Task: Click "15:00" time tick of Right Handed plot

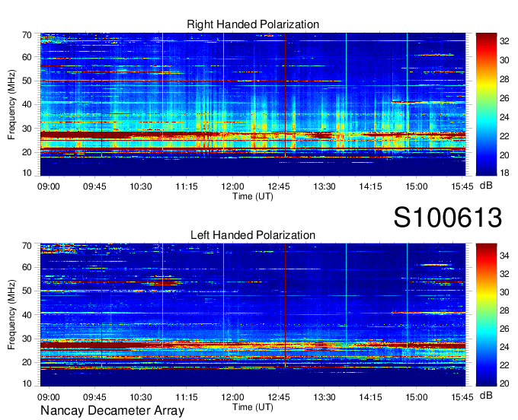Action: click(x=416, y=186)
